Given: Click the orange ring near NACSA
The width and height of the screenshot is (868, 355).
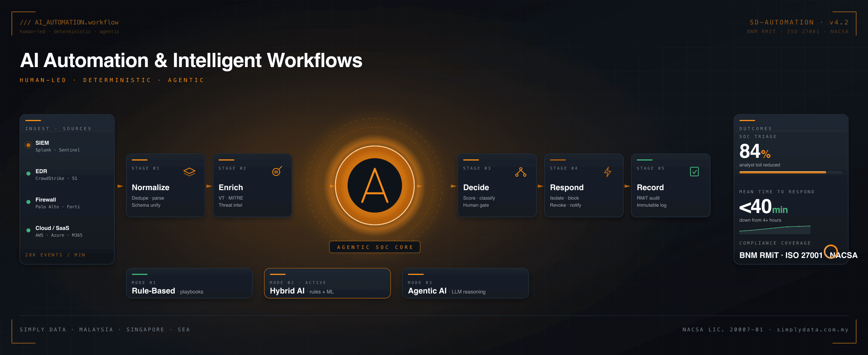Looking at the screenshot, I should pyautogui.click(x=831, y=251).
